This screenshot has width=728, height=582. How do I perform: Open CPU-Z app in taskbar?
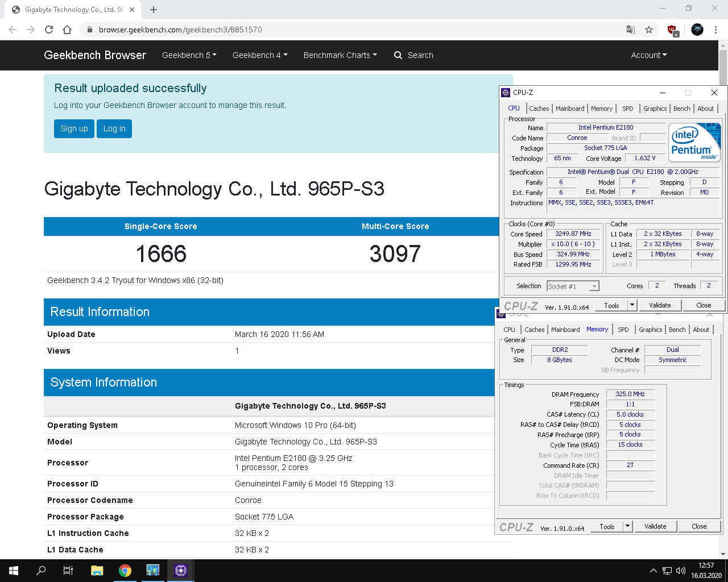(x=181, y=571)
